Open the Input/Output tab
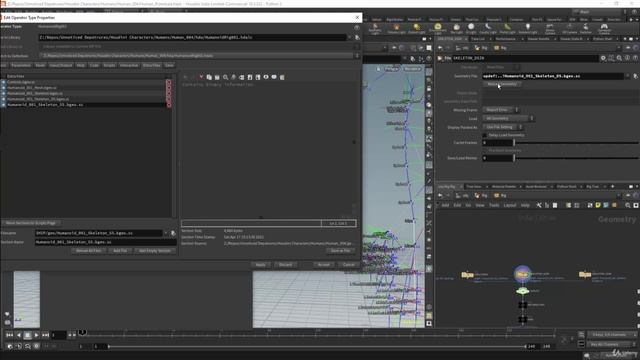 61,65
